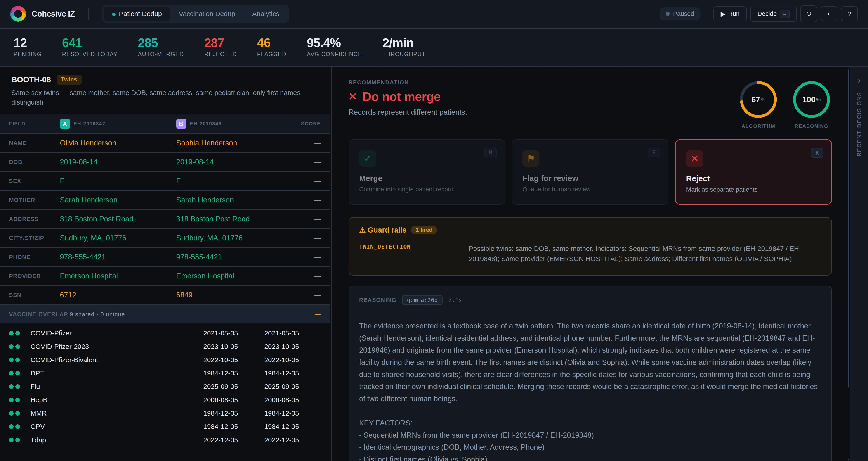Click the 1 fired guard rails badge
The height and width of the screenshot is (461, 868).
pos(424,230)
